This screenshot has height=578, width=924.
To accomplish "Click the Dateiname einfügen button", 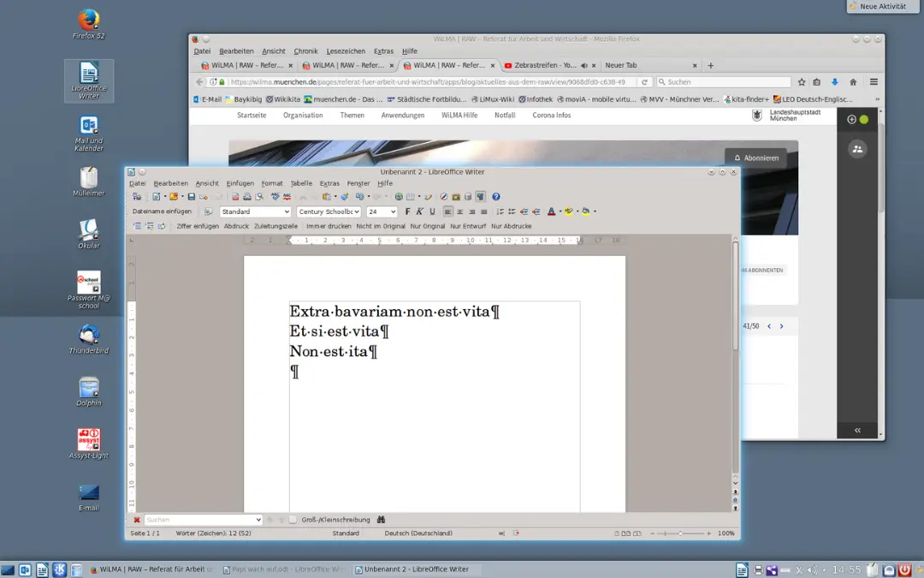I will pyautogui.click(x=162, y=212).
